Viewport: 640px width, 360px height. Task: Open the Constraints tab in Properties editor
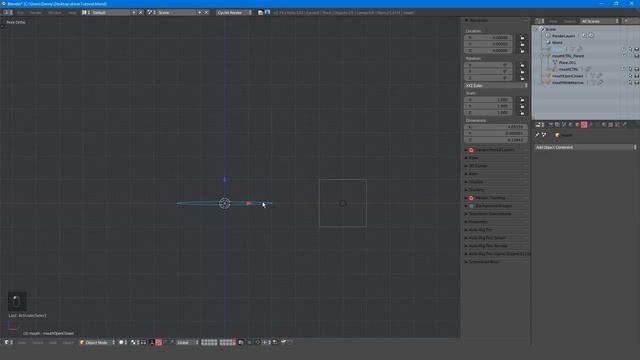coord(584,124)
